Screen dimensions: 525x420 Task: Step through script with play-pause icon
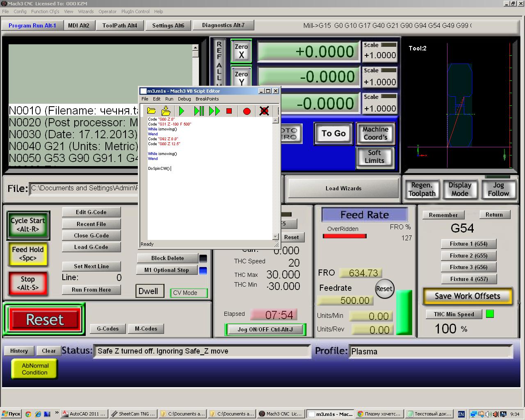click(199, 111)
